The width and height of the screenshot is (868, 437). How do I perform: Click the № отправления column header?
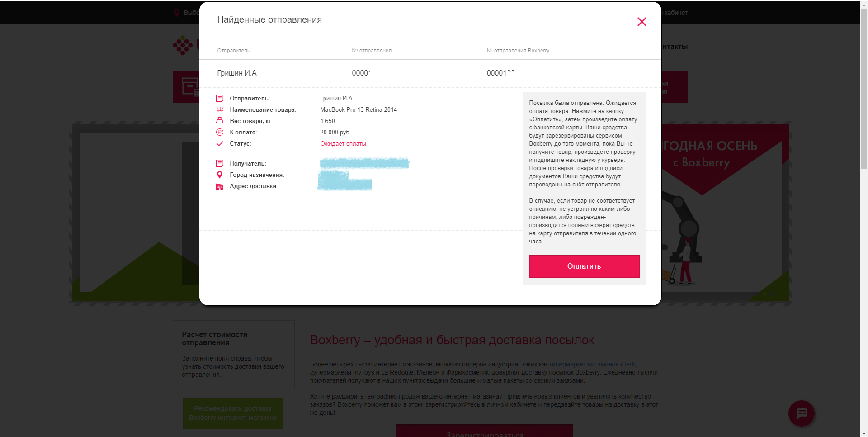click(372, 51)
